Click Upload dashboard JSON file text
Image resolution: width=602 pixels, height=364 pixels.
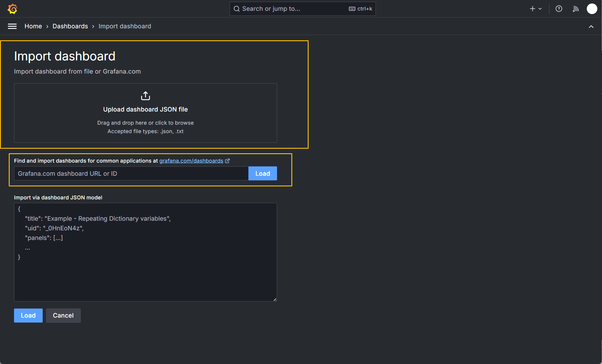pyautogui.click(x=146, y=109)
